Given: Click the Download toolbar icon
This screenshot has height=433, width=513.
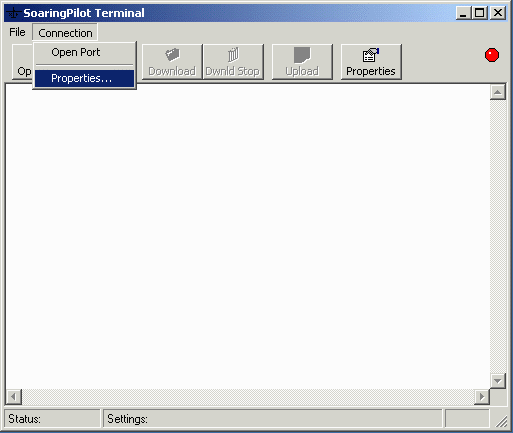Looking at the screenshot, I should pyautogui.click(x=172, y=62).
